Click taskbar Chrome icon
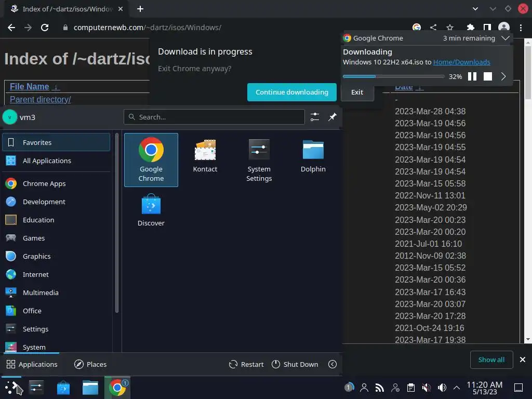 117,388
